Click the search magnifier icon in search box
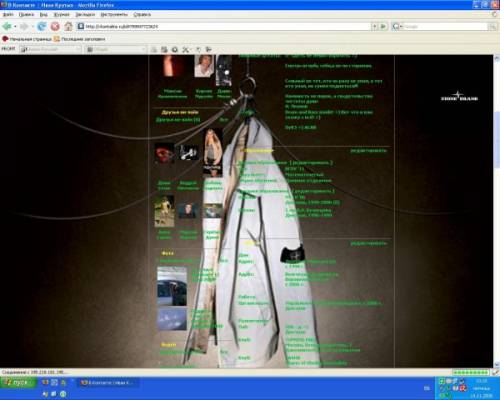 (x=492, y=26)
